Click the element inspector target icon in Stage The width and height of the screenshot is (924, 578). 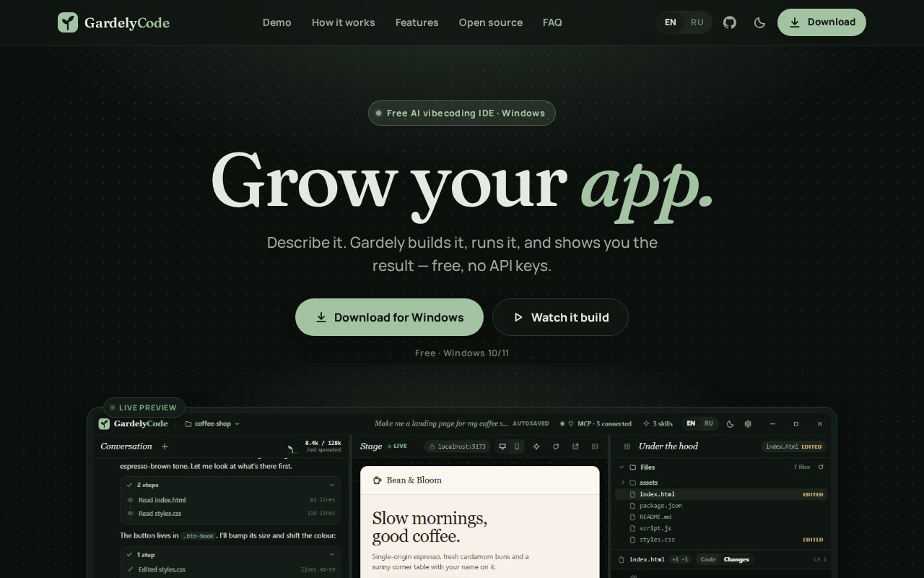536,447
